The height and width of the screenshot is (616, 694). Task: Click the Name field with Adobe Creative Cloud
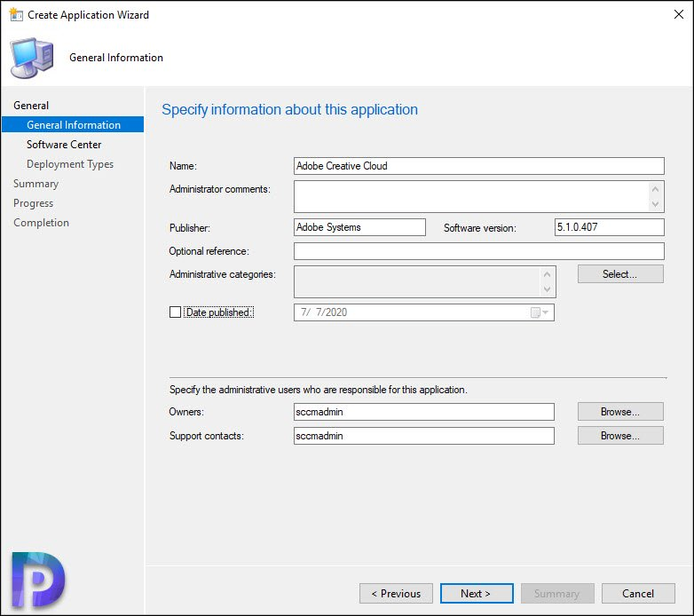pyautogui.click(x=479, y=166)
